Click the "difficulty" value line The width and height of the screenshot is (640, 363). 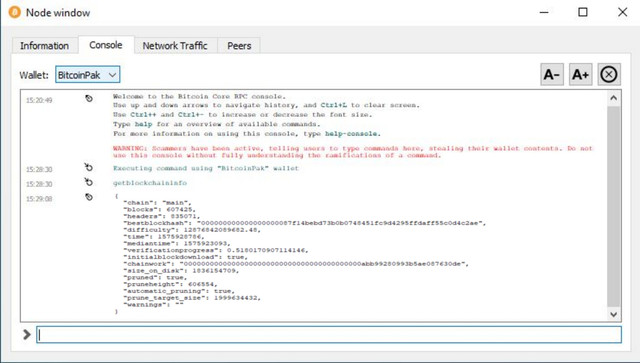[192, 230]
